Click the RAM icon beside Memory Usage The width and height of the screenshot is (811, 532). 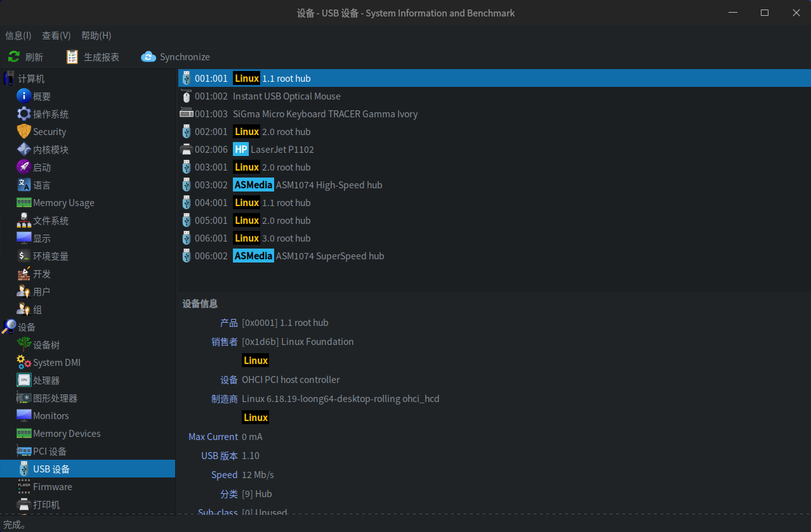[x=24, y=202]
